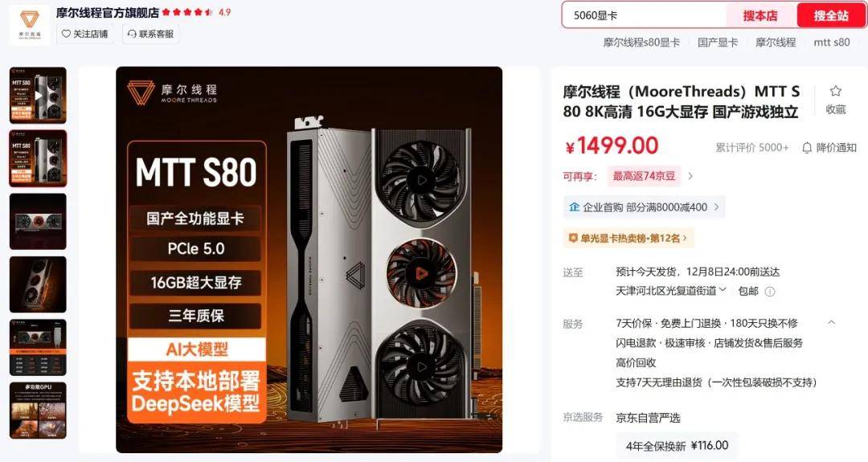Follow the store with 关注店铺 heart button
868x462 pixels.
[x=84, y=34]
